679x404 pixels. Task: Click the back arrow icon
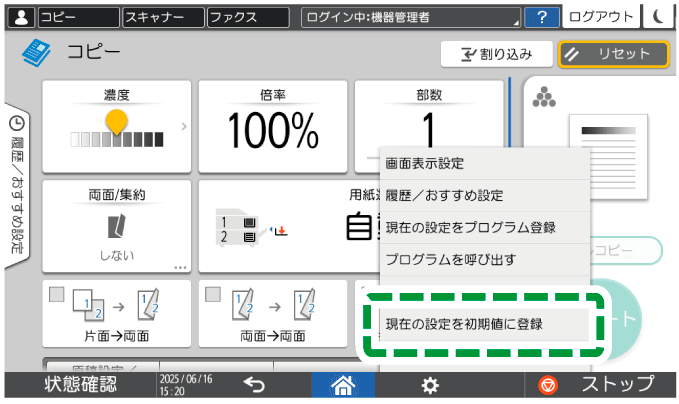pyautogui.click(x=254, y=385)
